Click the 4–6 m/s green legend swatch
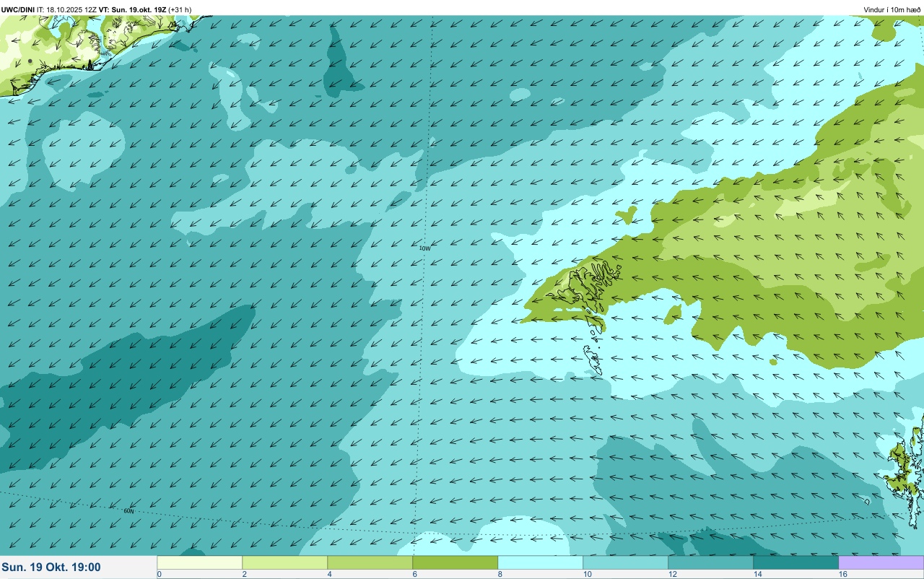 click(x=370, y=562)
